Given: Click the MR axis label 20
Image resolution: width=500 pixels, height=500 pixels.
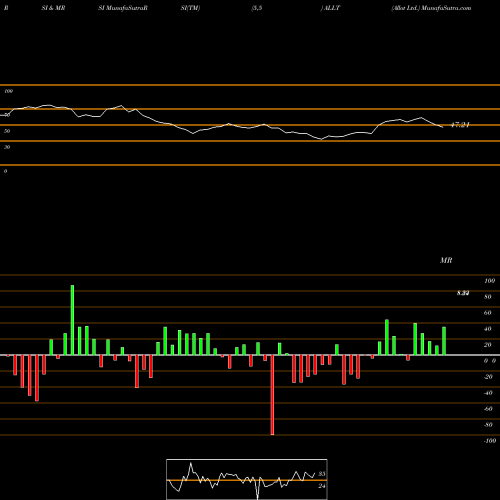Looking at the screenshot, I should click(488, 345).
